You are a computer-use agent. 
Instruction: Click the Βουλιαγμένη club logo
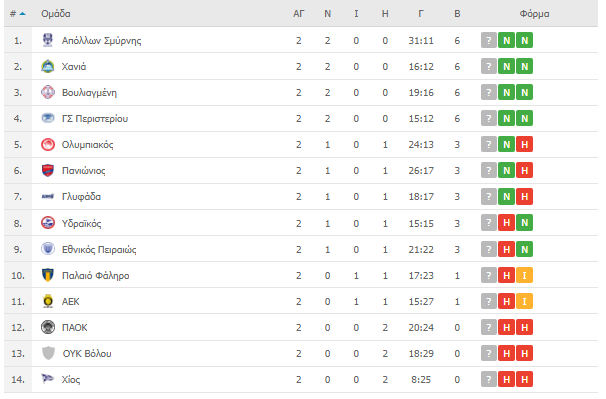48,92
